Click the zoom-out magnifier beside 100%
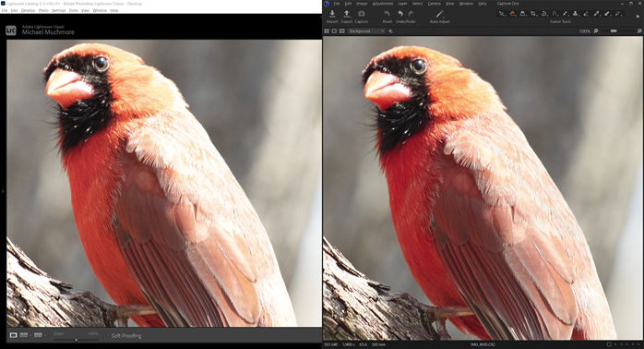This screenshot has height=349, width=644. (x=596, y=30)
